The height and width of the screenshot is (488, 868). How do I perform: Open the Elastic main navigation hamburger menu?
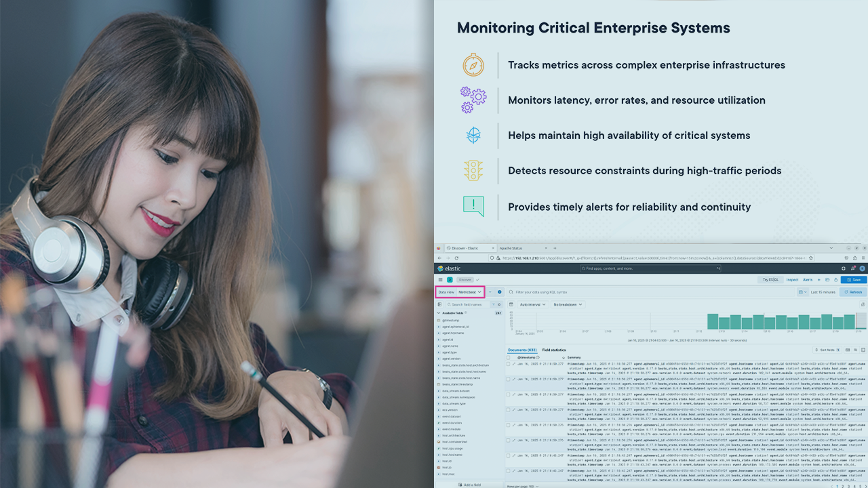tap(440, 279)
